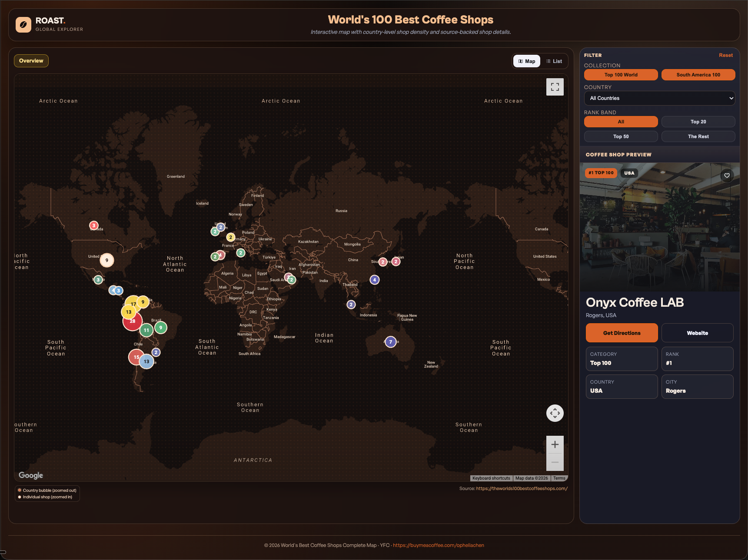Get Directions to Onyx Coffee LAB

coord(622,333)
